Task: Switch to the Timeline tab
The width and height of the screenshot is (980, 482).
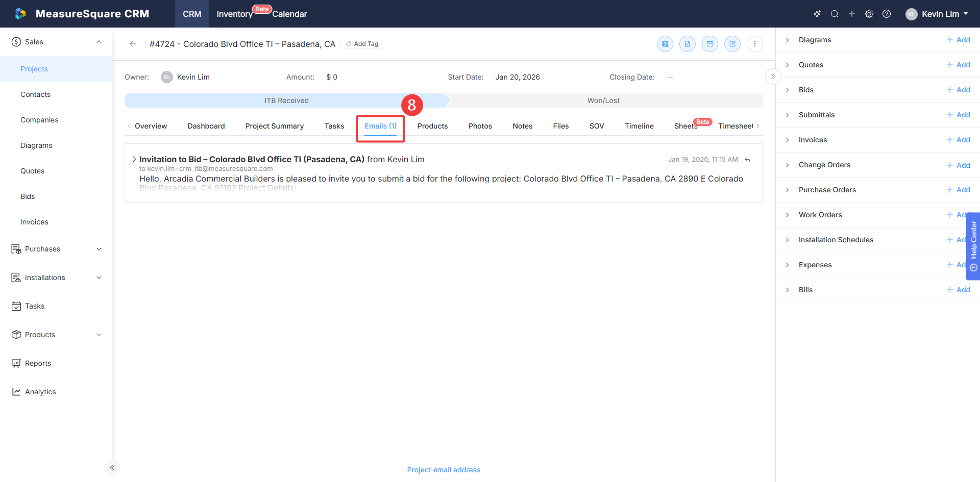Action: click(639, 126)
